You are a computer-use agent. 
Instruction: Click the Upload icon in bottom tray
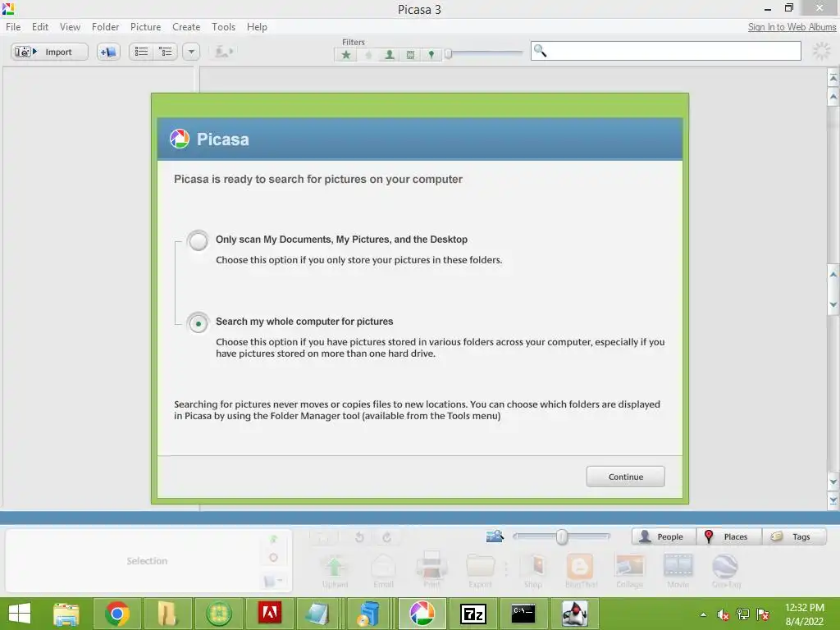tap(335, 571)
